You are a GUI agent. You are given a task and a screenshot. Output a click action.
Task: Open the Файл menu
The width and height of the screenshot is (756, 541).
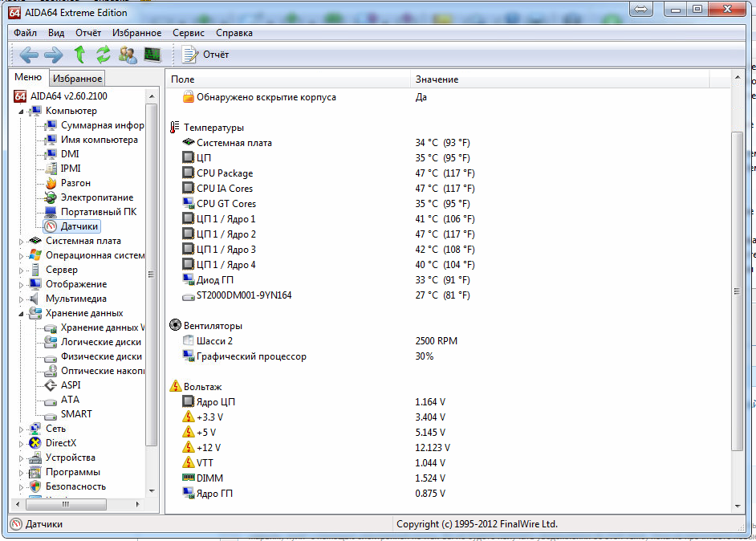click(25, 33)
